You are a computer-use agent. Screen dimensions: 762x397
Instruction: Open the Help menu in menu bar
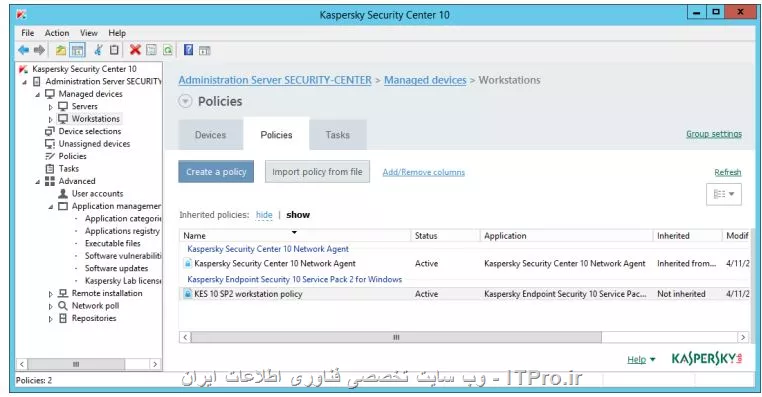point(117,33)
